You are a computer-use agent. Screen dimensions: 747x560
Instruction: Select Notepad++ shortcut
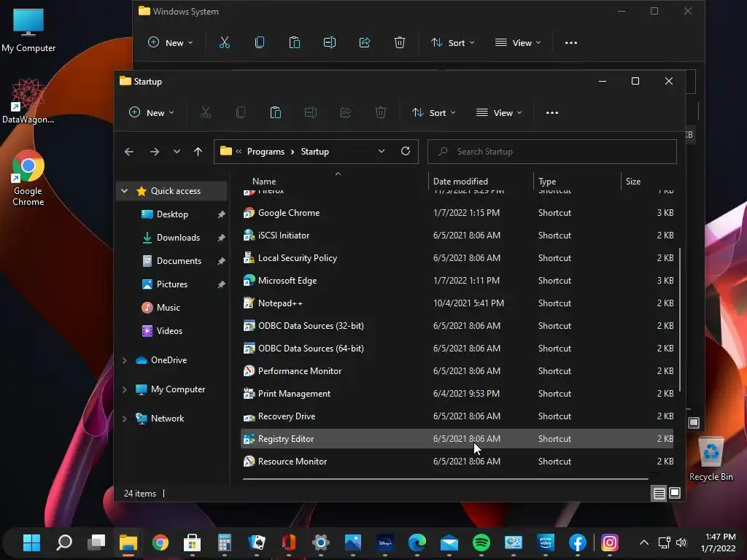(457, 303)
